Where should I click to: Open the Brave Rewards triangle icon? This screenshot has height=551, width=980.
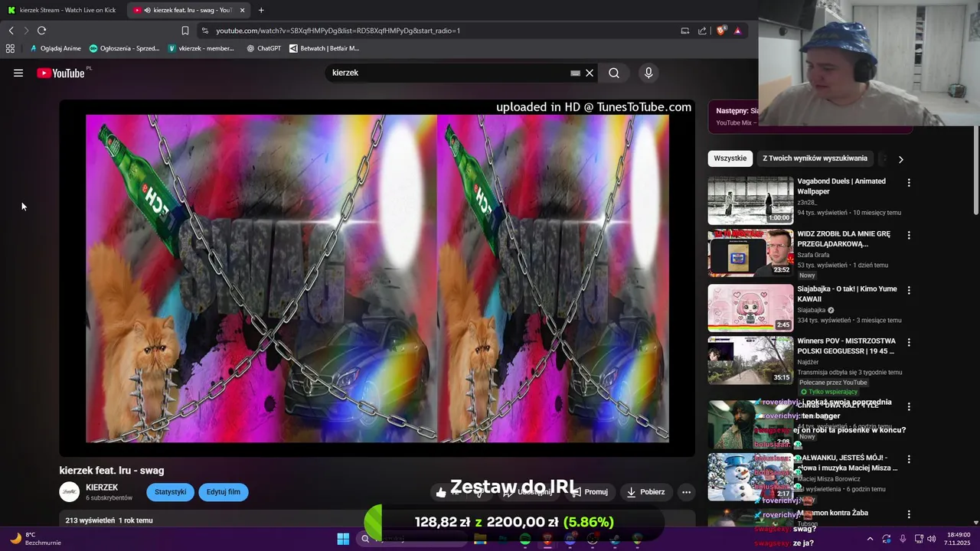tap(737, 31)
